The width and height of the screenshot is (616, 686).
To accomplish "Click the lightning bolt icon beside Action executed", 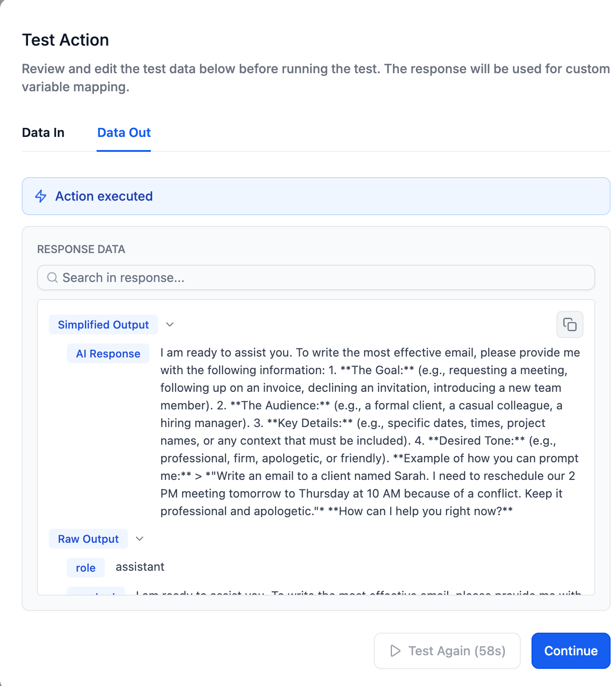I will click(41, 196).
